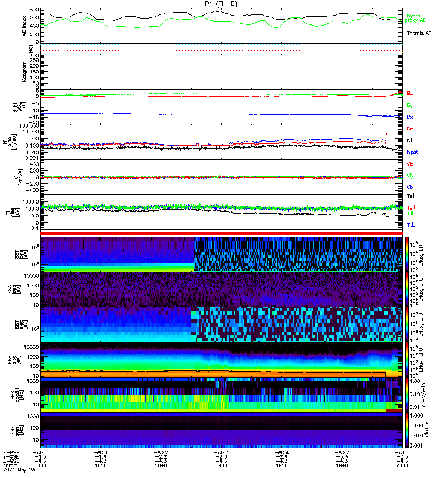Click the Y-GSE row label
448x478 pixels.
(11, 456)
